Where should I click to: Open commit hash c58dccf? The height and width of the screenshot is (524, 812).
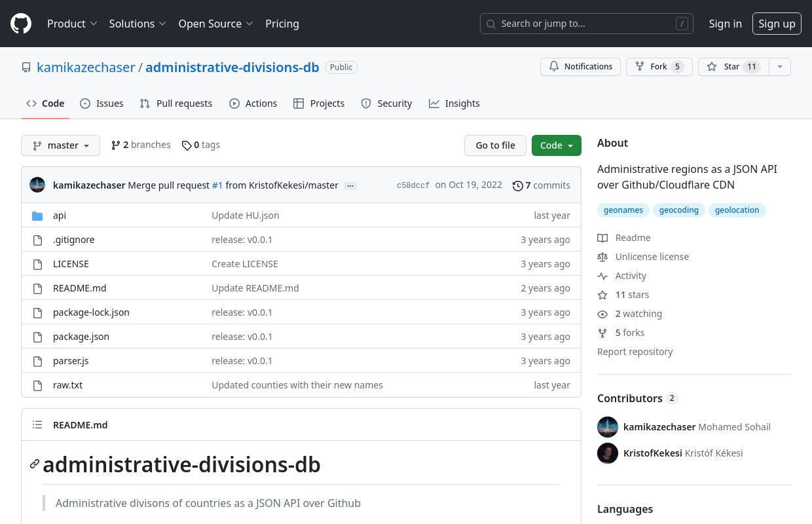tap(413, 185)
